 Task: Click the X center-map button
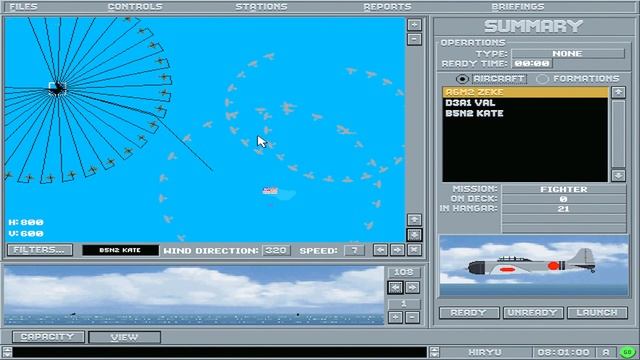coord(414,250)
